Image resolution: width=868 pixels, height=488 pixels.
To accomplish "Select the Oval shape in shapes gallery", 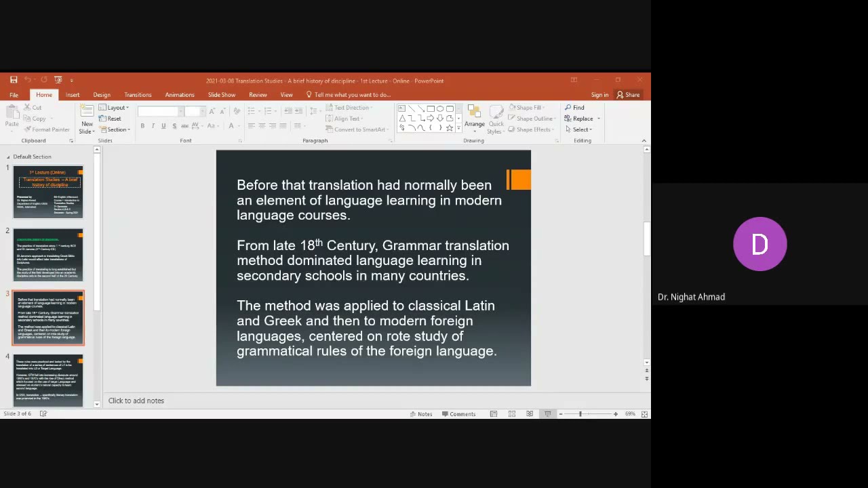I will tap(440, 108).
